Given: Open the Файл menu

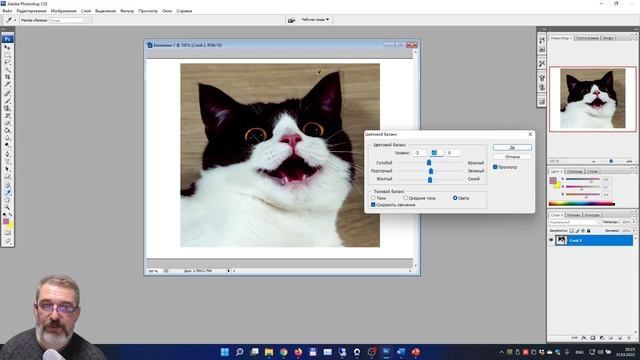Looking at the screenshot, I should [7, 11].
